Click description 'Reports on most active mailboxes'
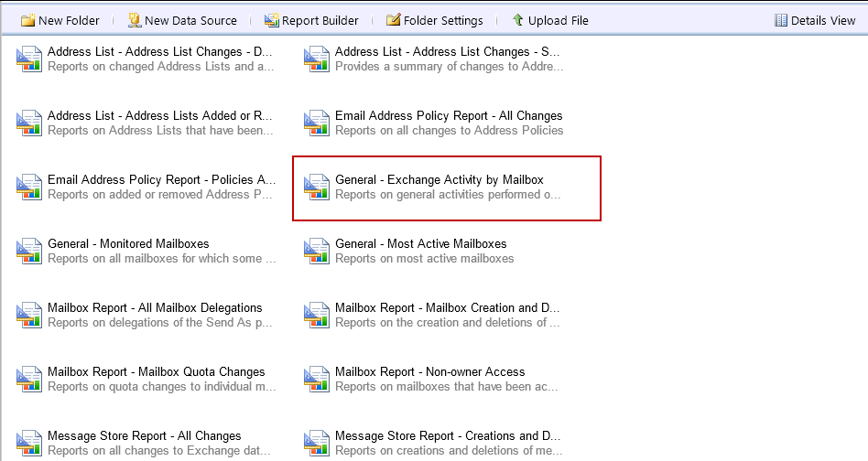Viewport: 868px width, 461px height. point(425,259)
